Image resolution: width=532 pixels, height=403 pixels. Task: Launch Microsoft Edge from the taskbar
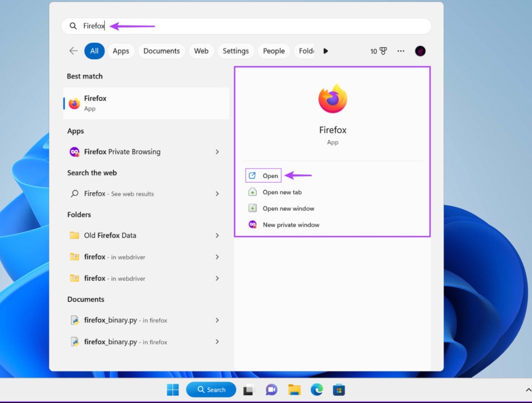click(x=316, y=389)
